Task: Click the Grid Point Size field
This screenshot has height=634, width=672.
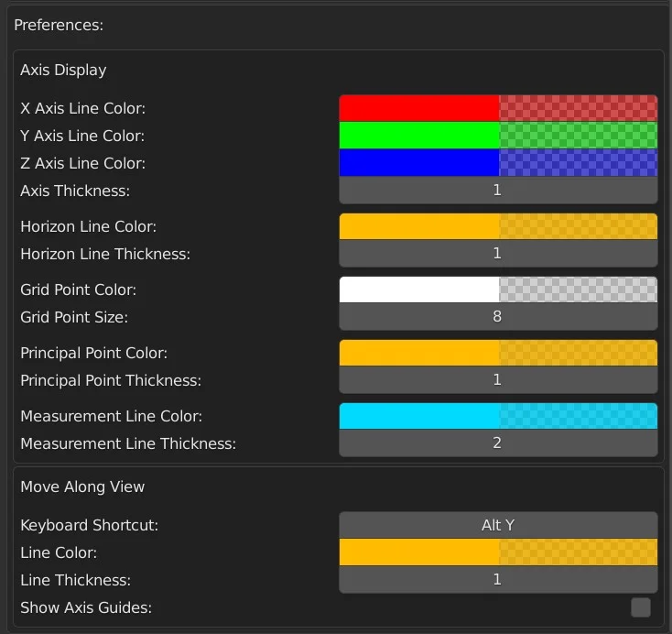Action: coord(498,317)
